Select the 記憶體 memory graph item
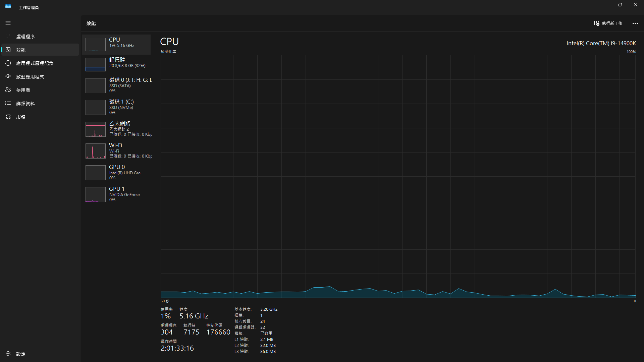The width and height of the screenshot is (644, 362). click(x=116, y=64)
